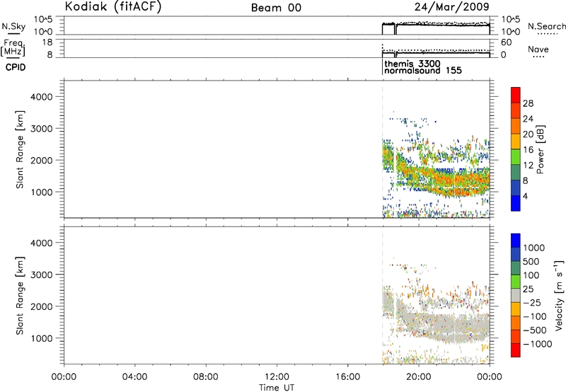
Task: Click the '3000' tick on velocity panel
Action: pos(42,275)
